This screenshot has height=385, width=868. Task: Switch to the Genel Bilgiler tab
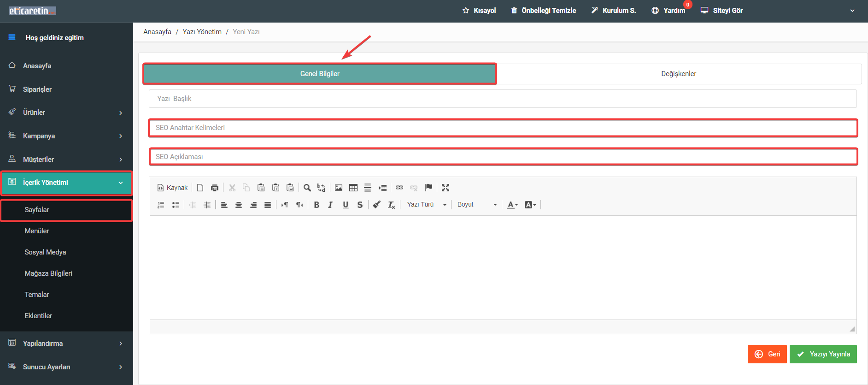(320, 74)
